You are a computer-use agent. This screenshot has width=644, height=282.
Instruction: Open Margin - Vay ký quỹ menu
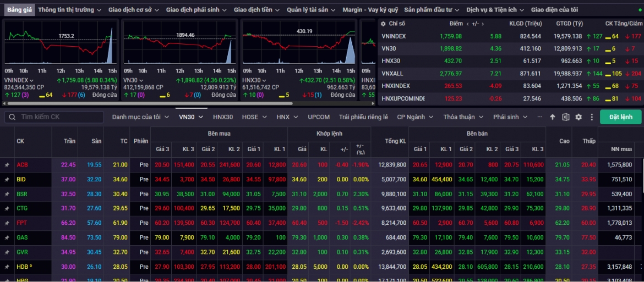coord(370,9)
